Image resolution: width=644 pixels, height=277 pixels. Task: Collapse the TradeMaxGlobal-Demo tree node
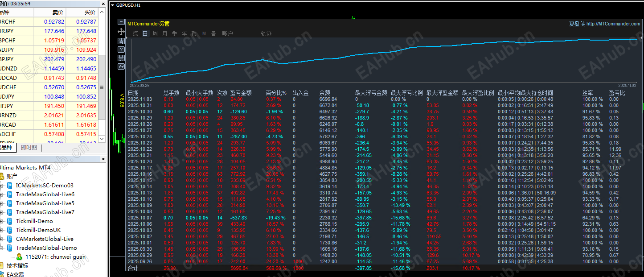[x=2, y=248]
